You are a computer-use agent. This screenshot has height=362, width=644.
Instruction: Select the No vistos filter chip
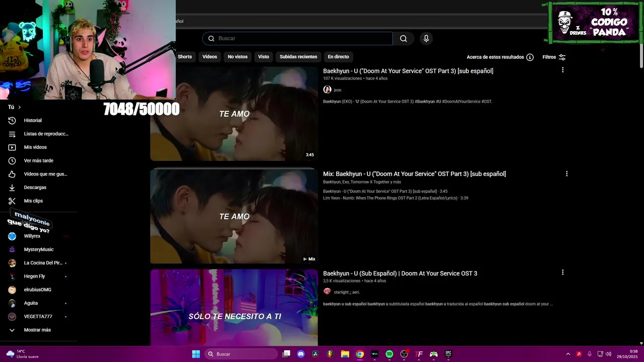point(237,57)
